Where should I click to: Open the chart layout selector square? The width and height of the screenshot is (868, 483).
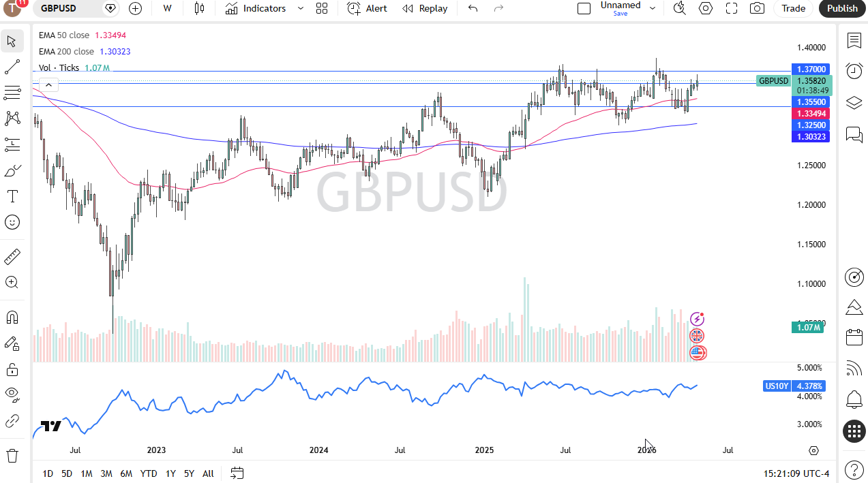[584, 8]
